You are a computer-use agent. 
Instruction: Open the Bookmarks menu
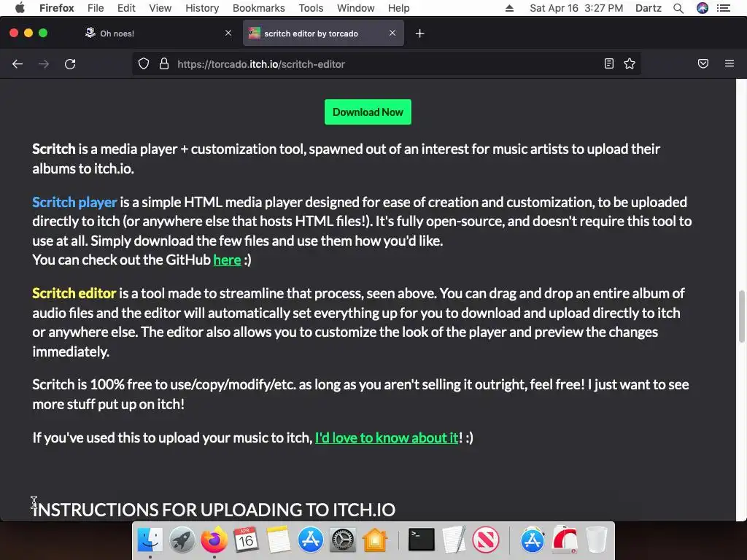259,8
